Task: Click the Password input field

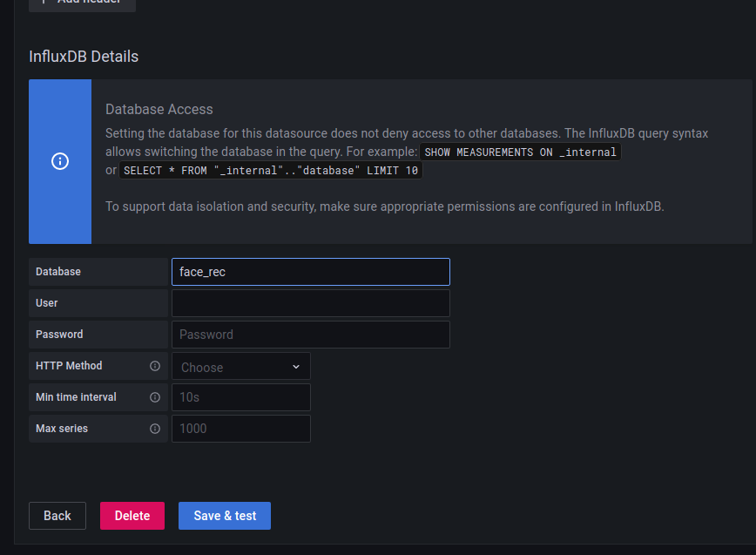Action: (x=311, y=335)
